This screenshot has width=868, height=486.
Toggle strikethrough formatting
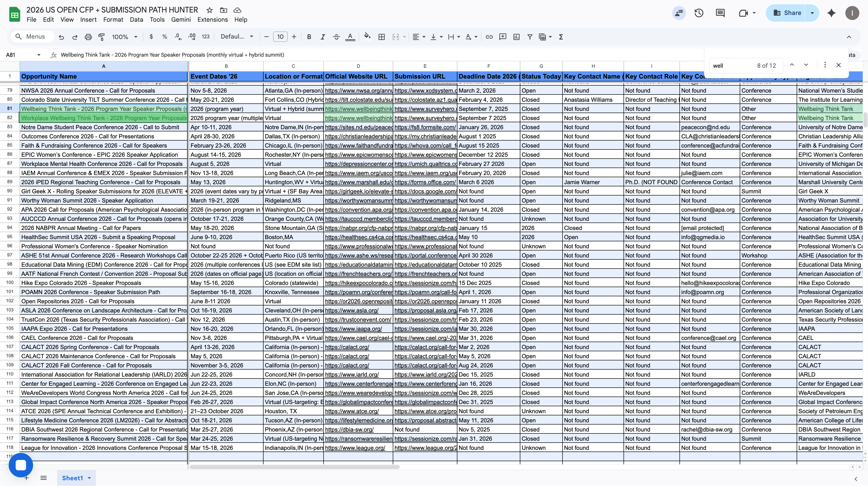(x=336, y=37)
